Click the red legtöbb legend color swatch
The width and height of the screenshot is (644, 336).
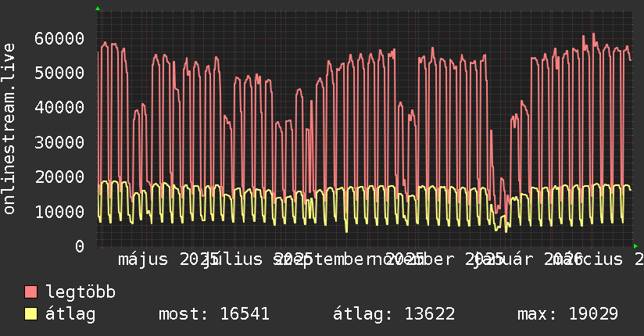(x=31, y=293)
